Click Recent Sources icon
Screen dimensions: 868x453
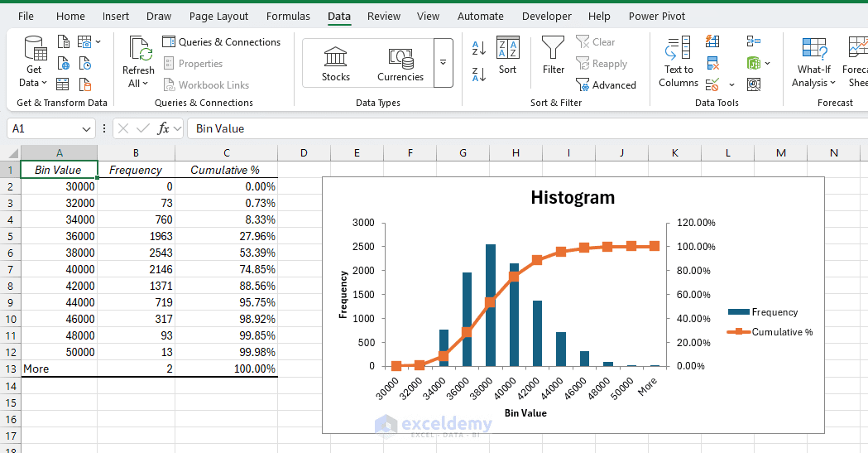click(x=84, y=63)
